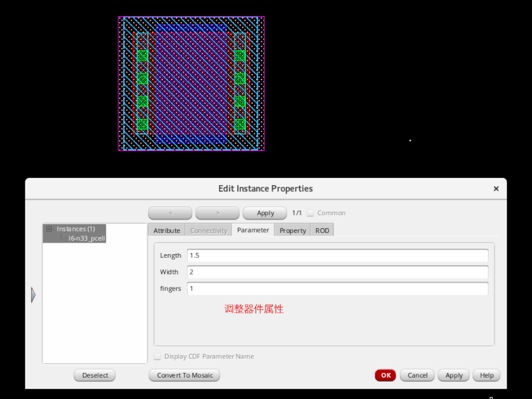Collapse the Instances (1) tree node
Image resolution: width=532 pixels, height=399 pixels.
coord(49,228)
